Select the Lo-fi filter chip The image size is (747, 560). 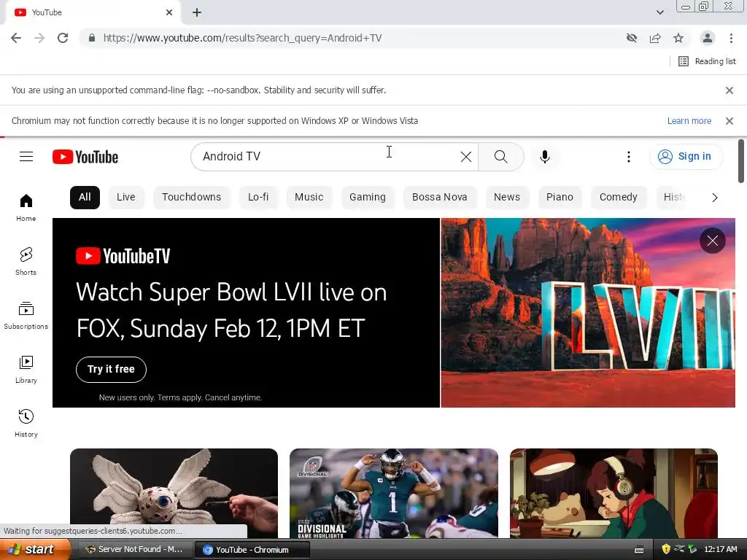click(258, 198)
